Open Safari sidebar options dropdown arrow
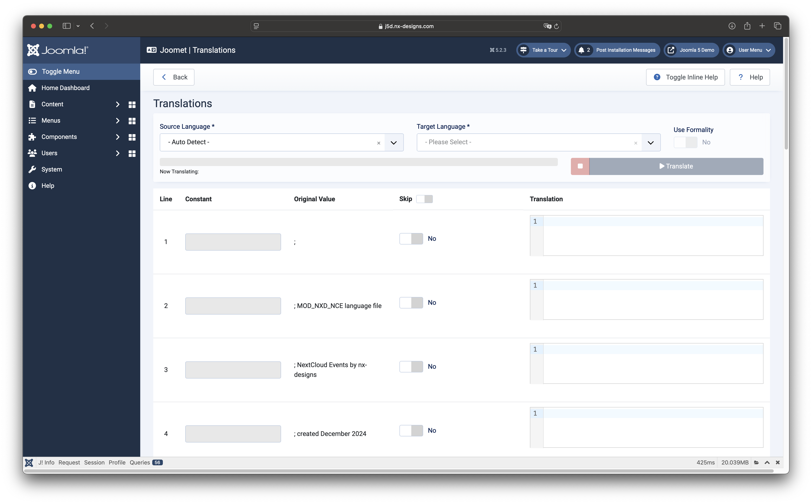Viewport: 812px width, 504px height. point(78,26)
